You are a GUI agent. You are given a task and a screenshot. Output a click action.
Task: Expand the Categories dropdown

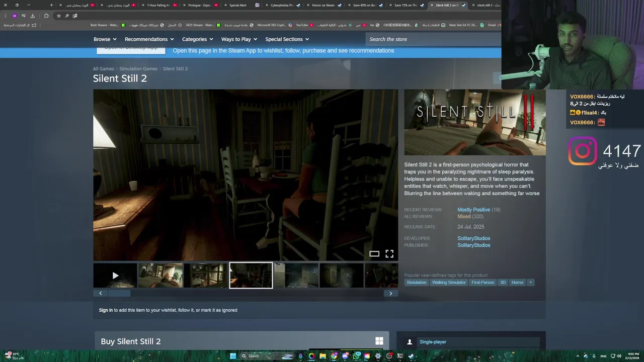tap(197, 39)
